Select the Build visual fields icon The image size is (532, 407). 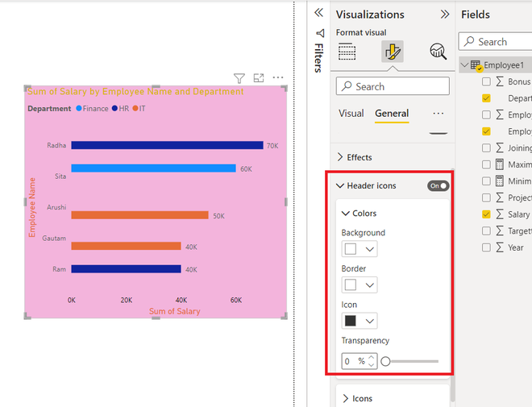pyautogui.click(x=347, y=52)
